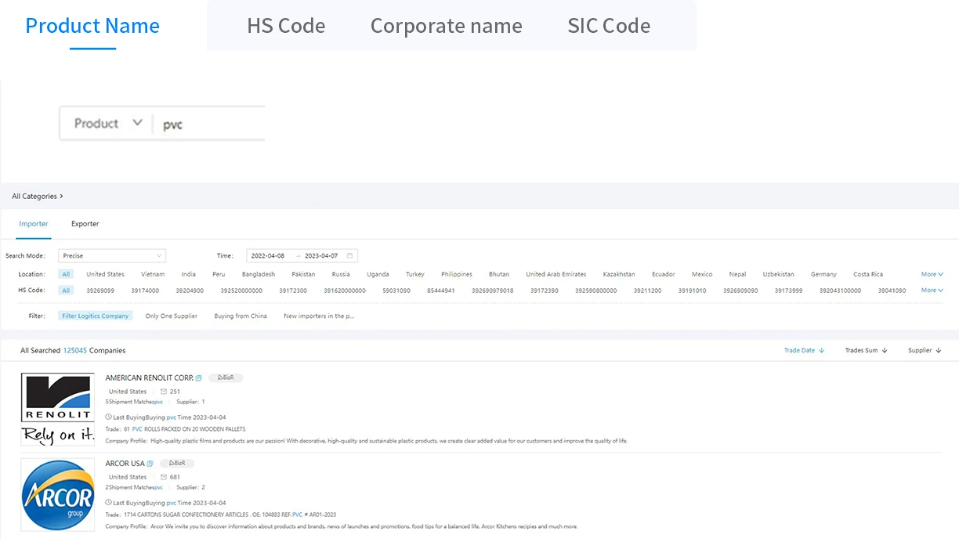Click the copy icon next to ARCOR USA
This screenshot has height=560, width=959.
[150, 464]
